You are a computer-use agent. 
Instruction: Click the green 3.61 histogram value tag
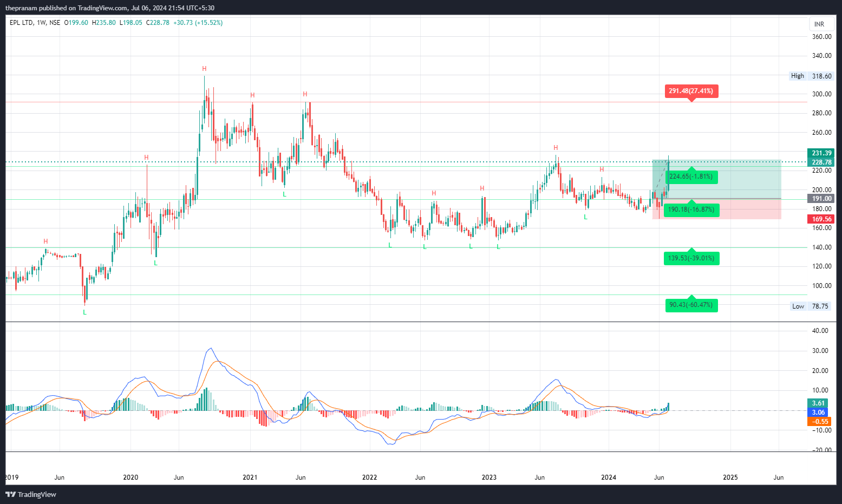coord(818,403)
